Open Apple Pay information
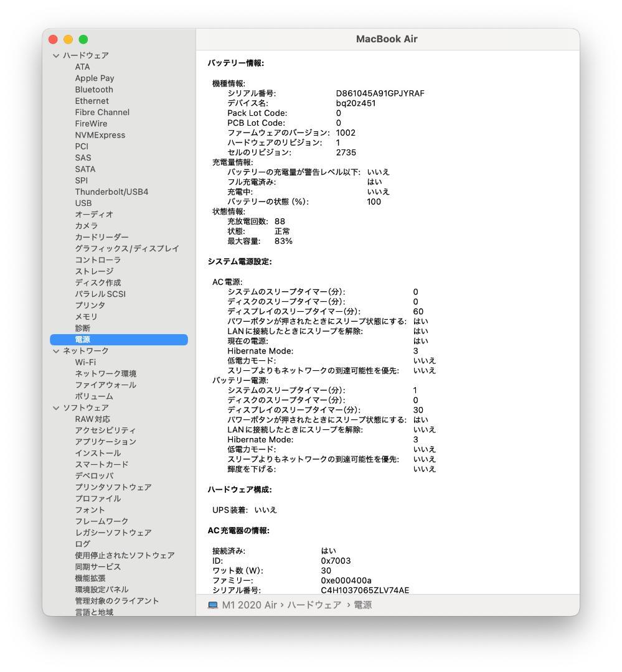The height and width of the screenshot is (672, 622). tap(94, 78)
